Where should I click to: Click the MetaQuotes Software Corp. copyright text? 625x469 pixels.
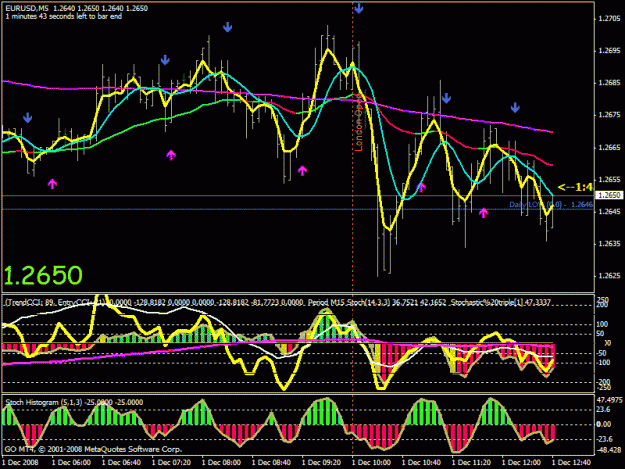coord(93,449)
